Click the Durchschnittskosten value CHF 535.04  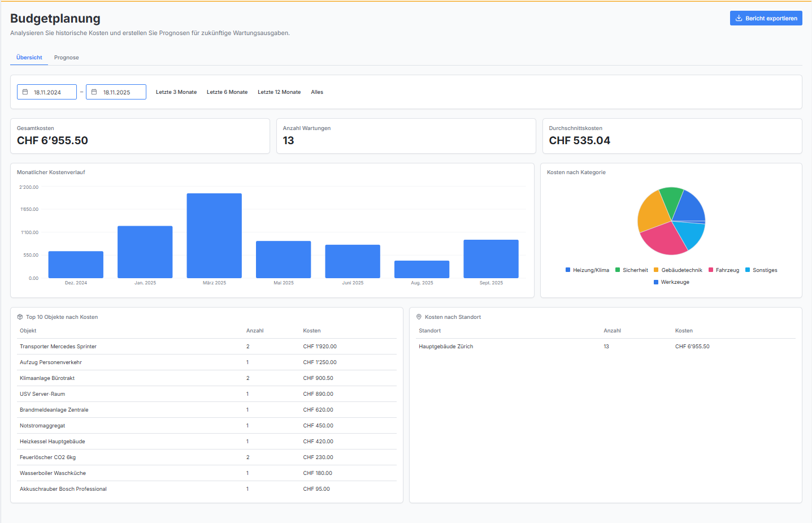[580, 140]
